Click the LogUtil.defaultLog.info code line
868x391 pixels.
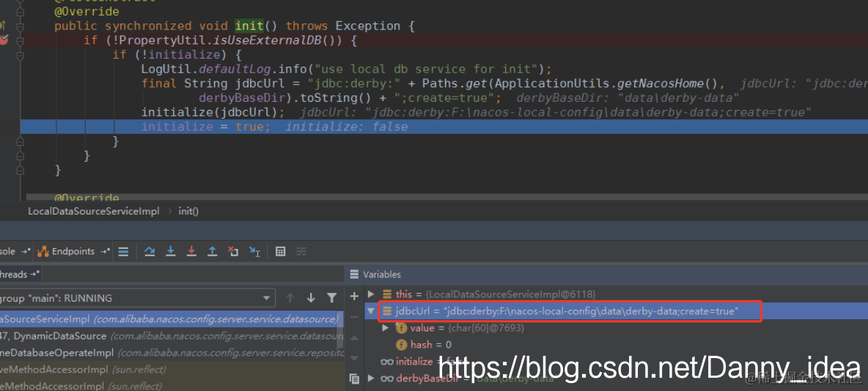(347, 69)
